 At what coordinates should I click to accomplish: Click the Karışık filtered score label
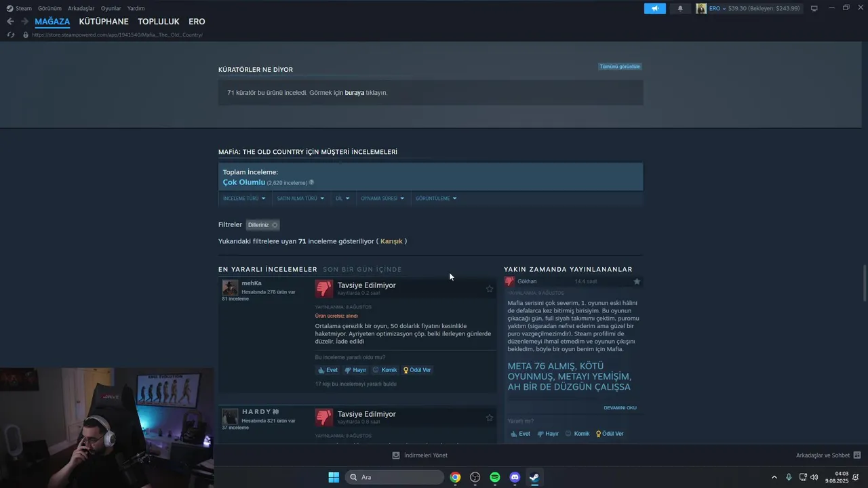tap(391, 241)
